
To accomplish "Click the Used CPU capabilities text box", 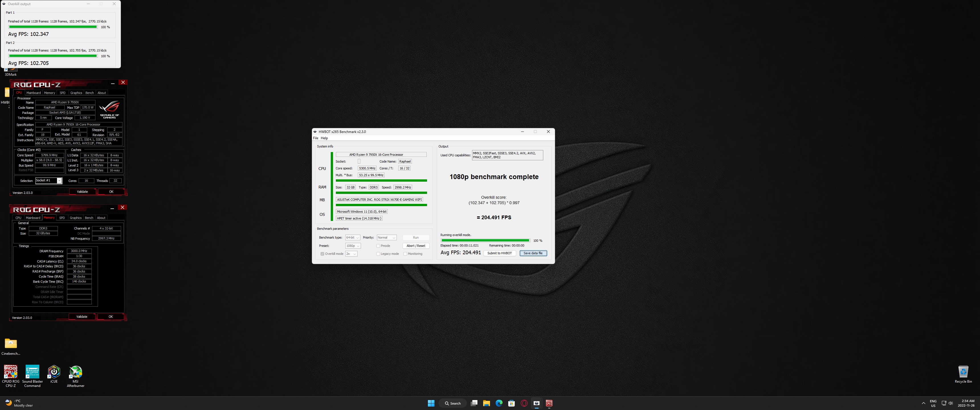I will pyautogui.click(x=507, y=155).
